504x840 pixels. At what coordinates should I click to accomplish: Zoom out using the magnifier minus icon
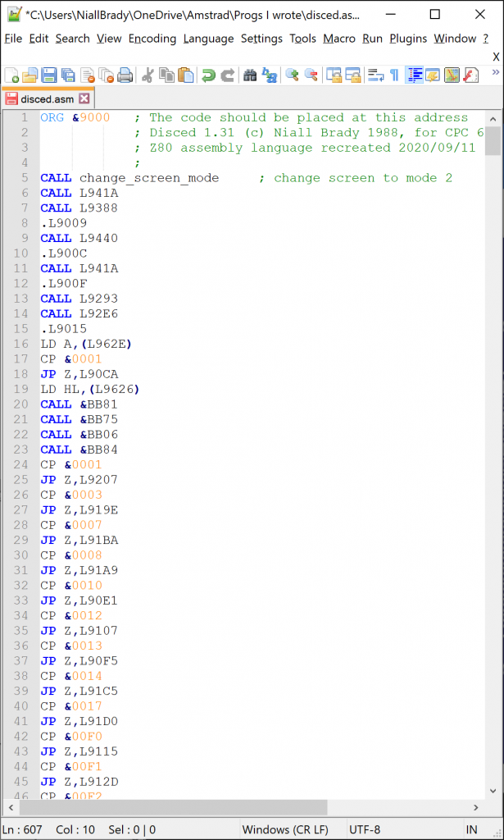point(311,75)
